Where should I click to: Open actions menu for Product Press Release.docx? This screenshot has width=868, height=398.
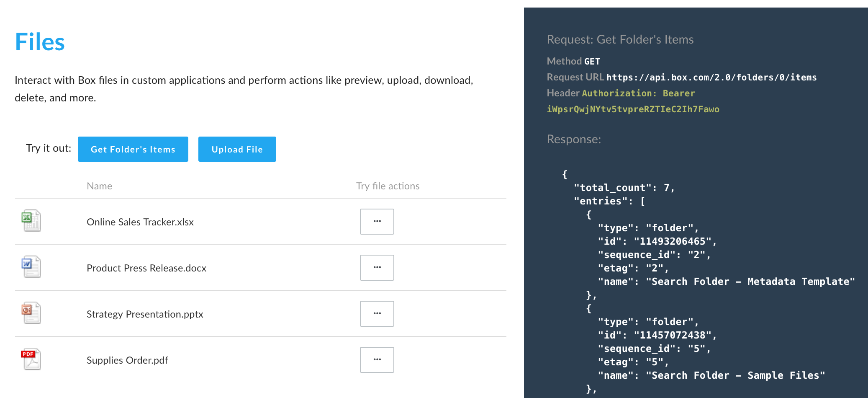click(x=377, y=268)
